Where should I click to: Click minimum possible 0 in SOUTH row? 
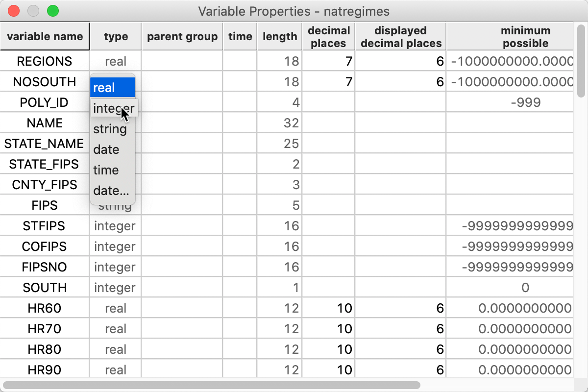click(510, 288)
